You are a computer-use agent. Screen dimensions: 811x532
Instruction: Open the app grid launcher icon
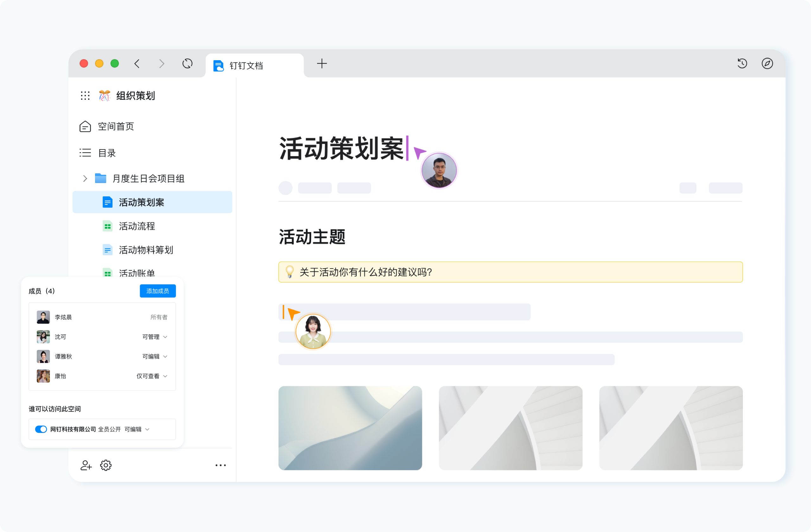(85, 96)
